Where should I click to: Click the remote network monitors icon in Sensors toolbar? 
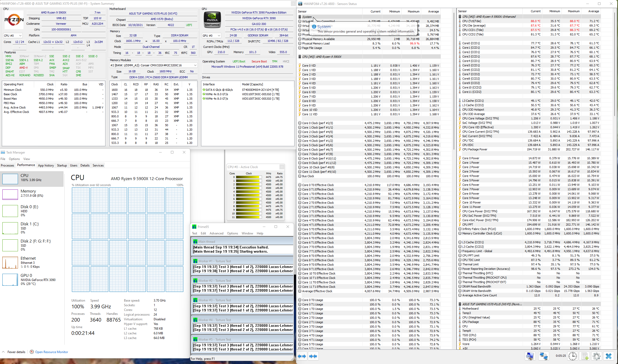pyautogui.click(x=544, y=356)
